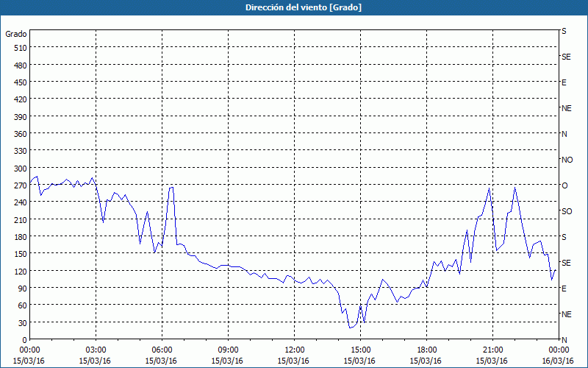Click the 'S' compass label level with 180
The height and width of the screenshot is (368, 588).
pos(564,237)
